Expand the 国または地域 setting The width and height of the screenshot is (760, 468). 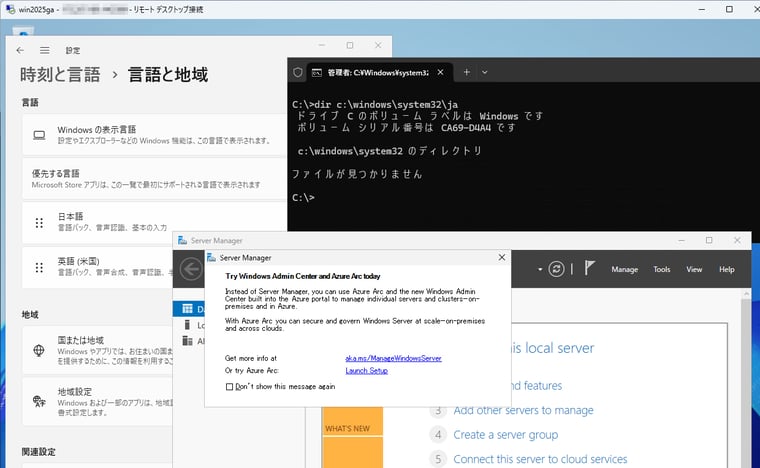click(98, 350)
